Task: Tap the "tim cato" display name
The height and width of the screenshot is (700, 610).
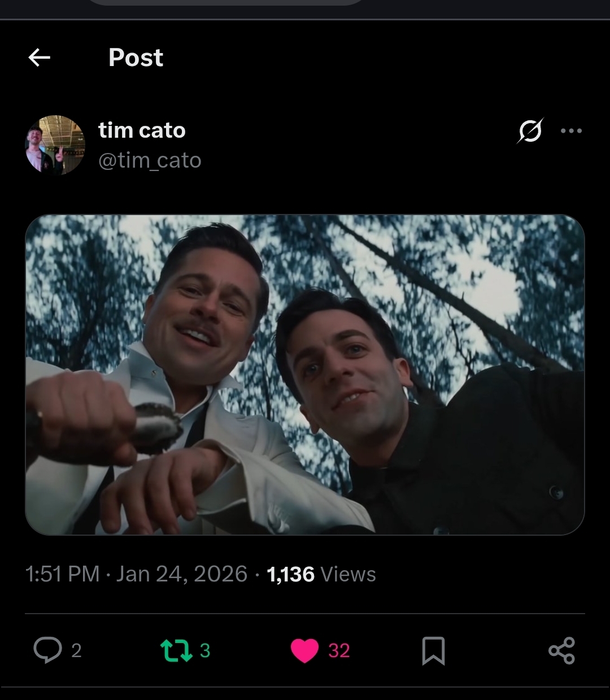Action: [x=142, y=130]
